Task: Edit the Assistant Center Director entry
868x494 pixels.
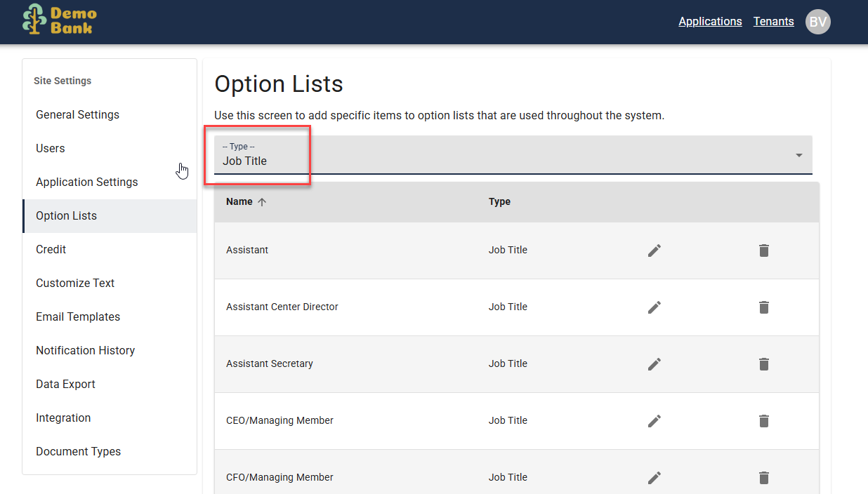Action: coord(655,307)
